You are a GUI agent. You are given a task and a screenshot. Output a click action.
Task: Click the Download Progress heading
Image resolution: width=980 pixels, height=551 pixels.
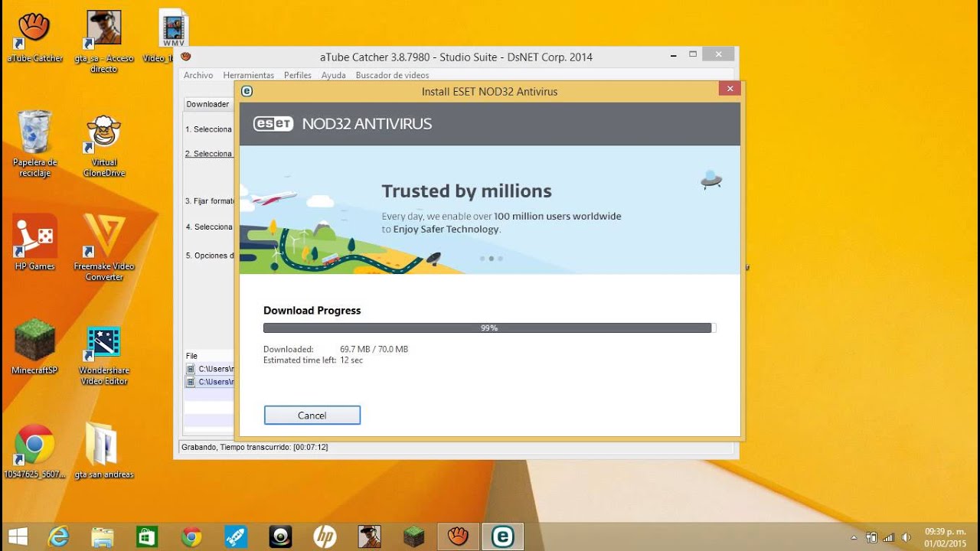pos(312,311)
